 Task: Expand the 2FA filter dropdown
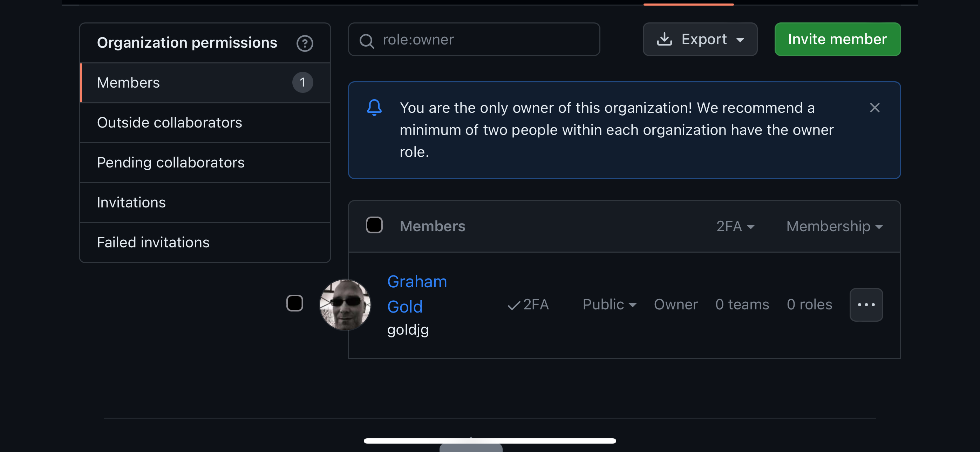coord(735,226)
